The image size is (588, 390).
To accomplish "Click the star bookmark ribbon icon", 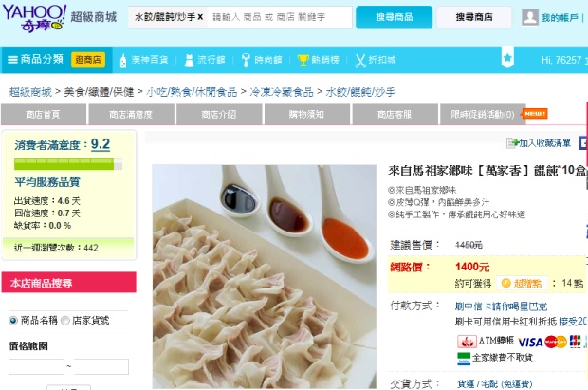I will click(507, 58).
